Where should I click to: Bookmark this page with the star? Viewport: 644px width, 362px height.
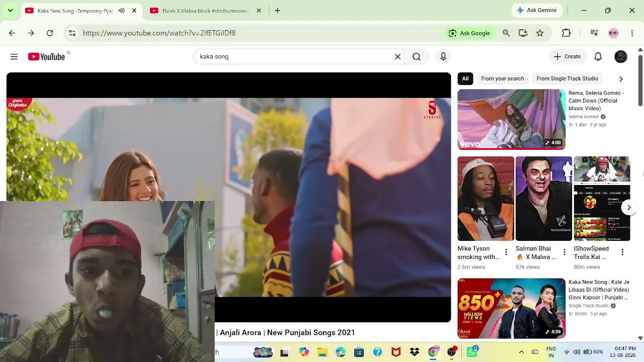point(540,33)
